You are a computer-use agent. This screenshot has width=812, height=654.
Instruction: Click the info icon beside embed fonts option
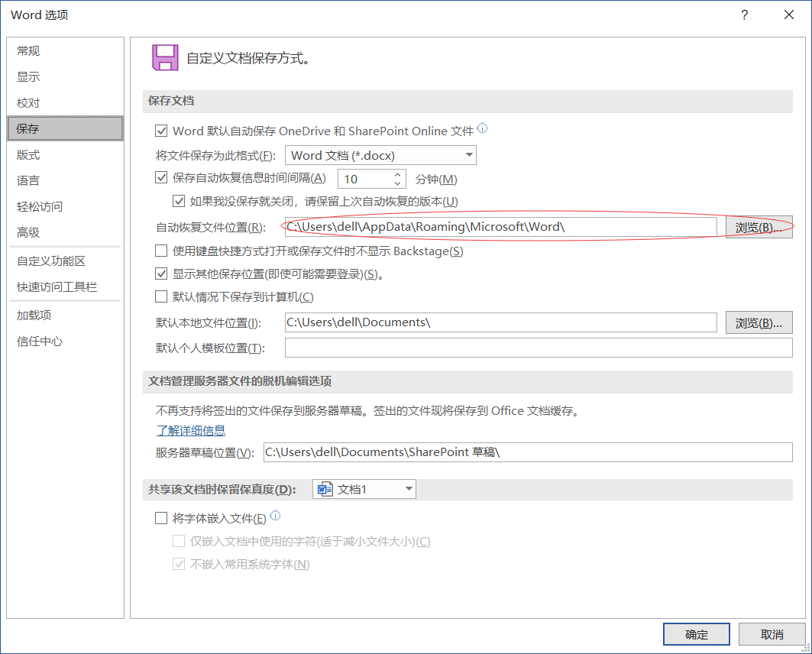(x=276, y=515)
